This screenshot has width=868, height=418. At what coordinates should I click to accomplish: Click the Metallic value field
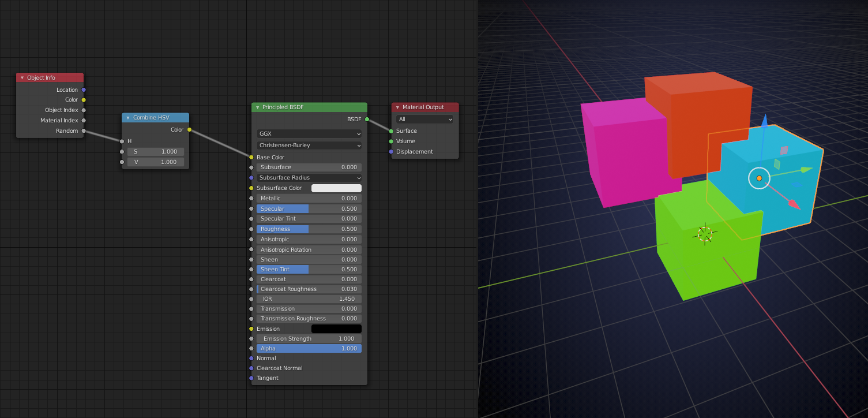[x=309, y=199]
